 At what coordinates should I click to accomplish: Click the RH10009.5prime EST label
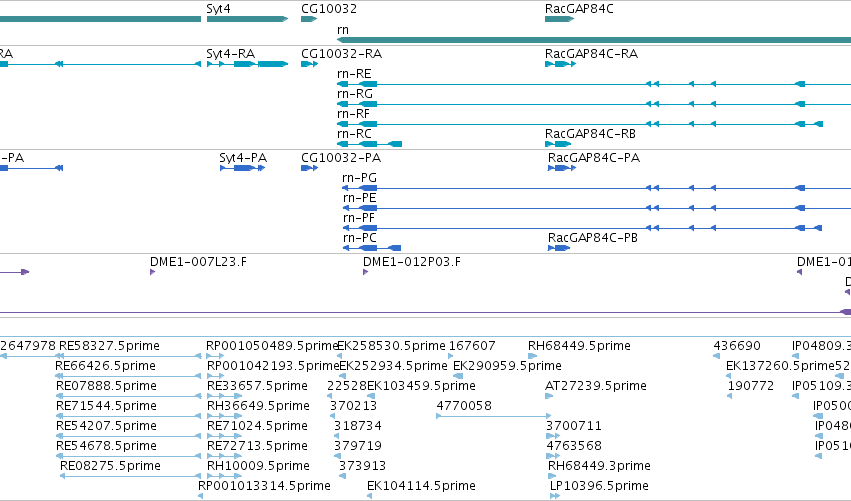point(258,466)
